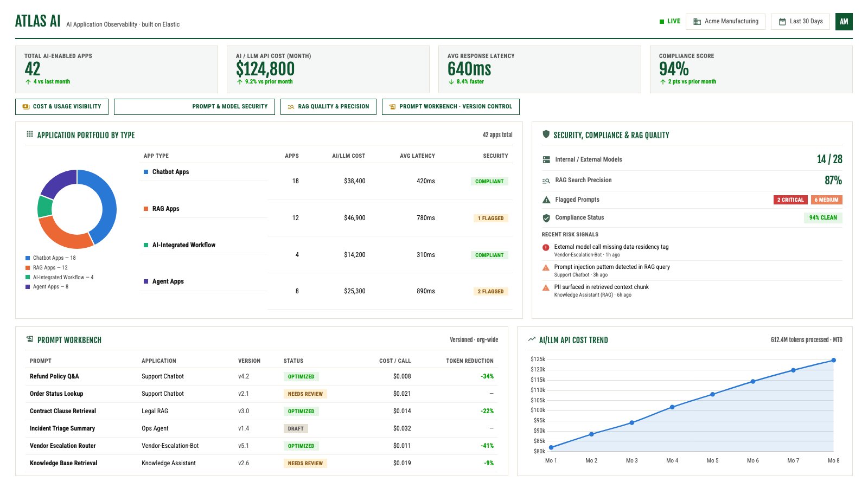Open the Order Status Lookup prompt
Viewport: 868px width, 488px height.
[56, 394]
